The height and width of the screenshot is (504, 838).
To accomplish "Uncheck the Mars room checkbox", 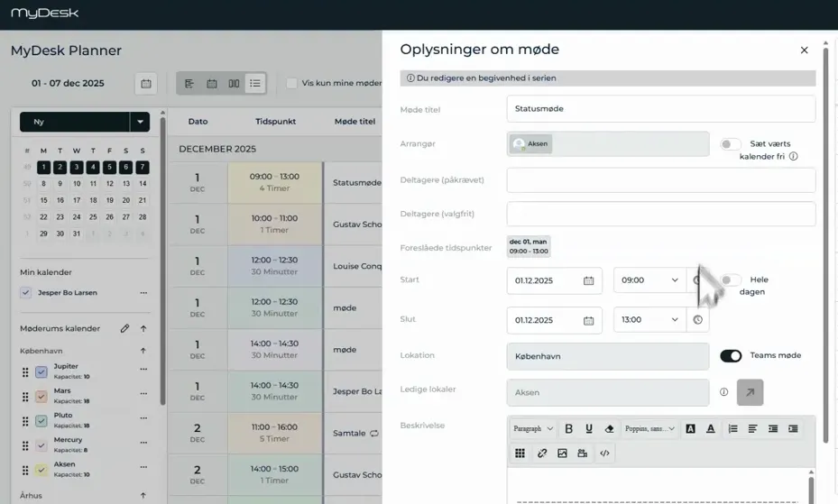I will pos(41,396).
